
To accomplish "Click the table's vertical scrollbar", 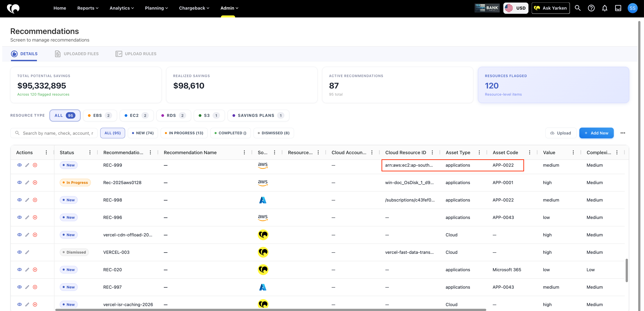I will click(627, 270).
